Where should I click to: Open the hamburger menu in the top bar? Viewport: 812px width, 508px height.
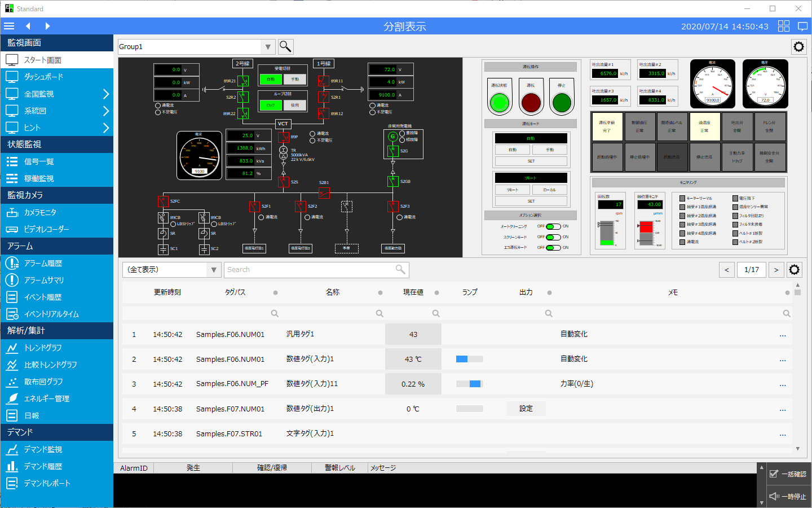pyautogui.click(x=9, y=26)
